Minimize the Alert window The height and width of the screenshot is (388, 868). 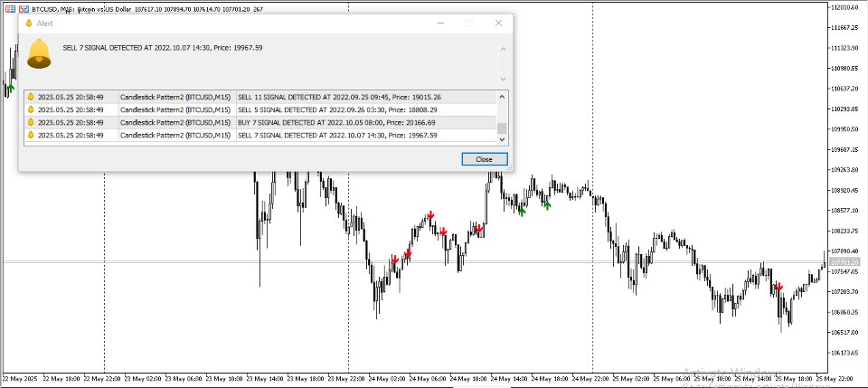pyautogui.click(x=440, y=24)
